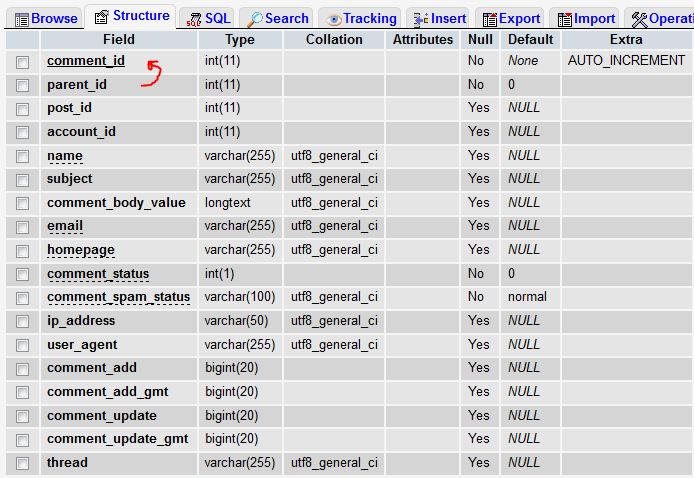
Task: Click the int(1) type cell
Action: [x=220, y=274]
